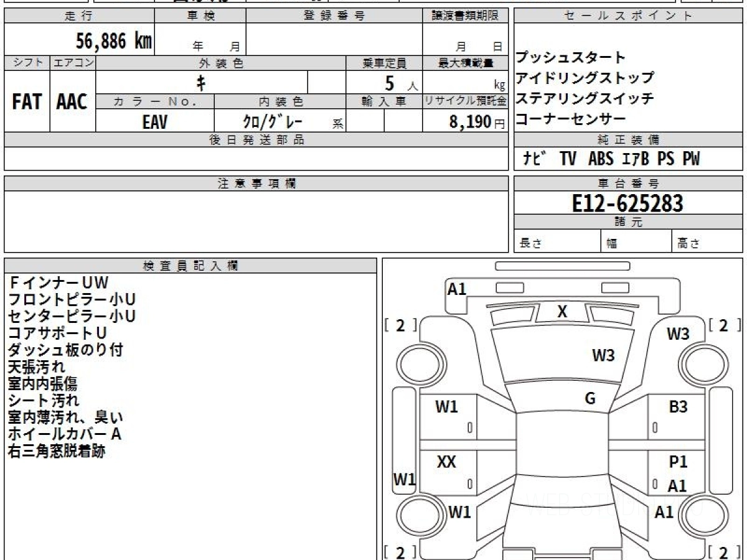Click the 車台番号 header

629,184
